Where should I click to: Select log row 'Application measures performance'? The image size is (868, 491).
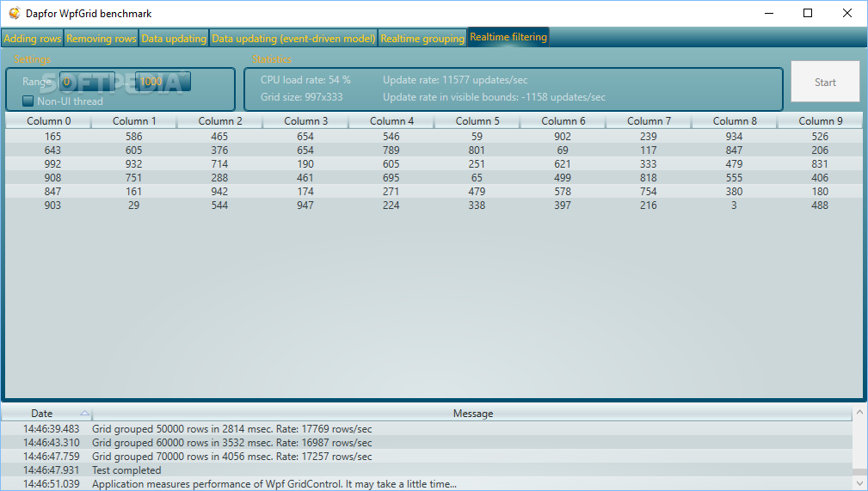[x=426, y=484]
